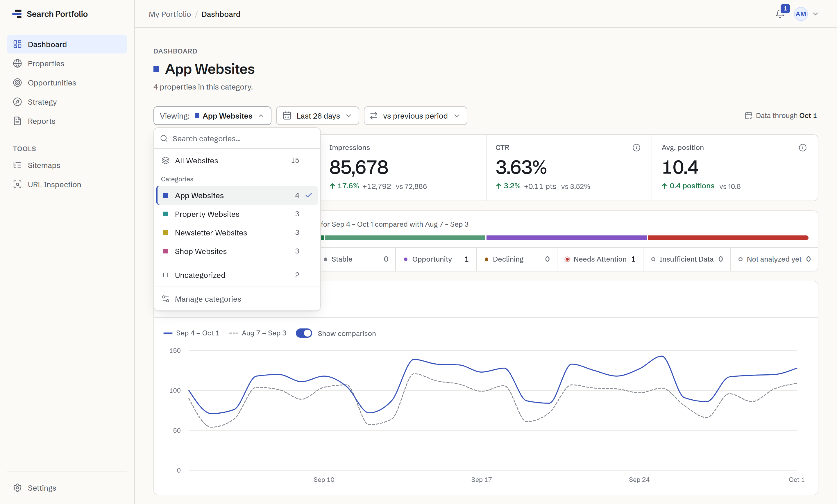The width and height of the screenshot is (837, 504).
Task: Select All Websites in list
Action: 237,160
